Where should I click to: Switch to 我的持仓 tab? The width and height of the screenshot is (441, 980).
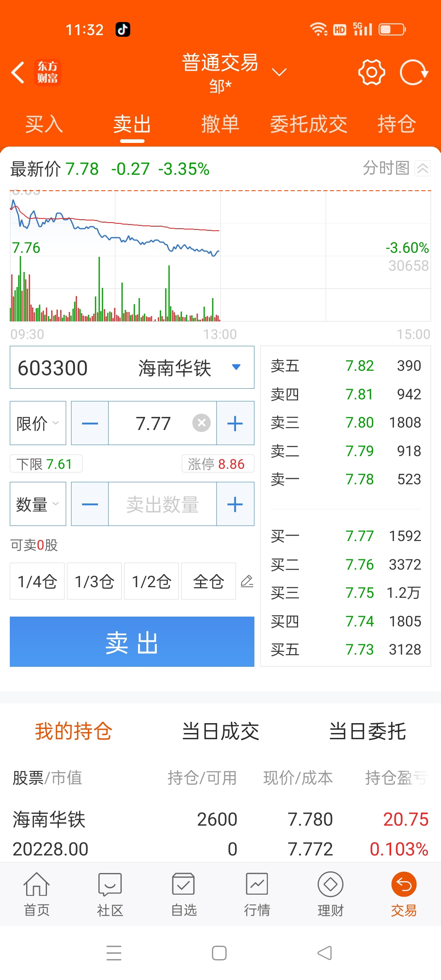pos(73,731)
